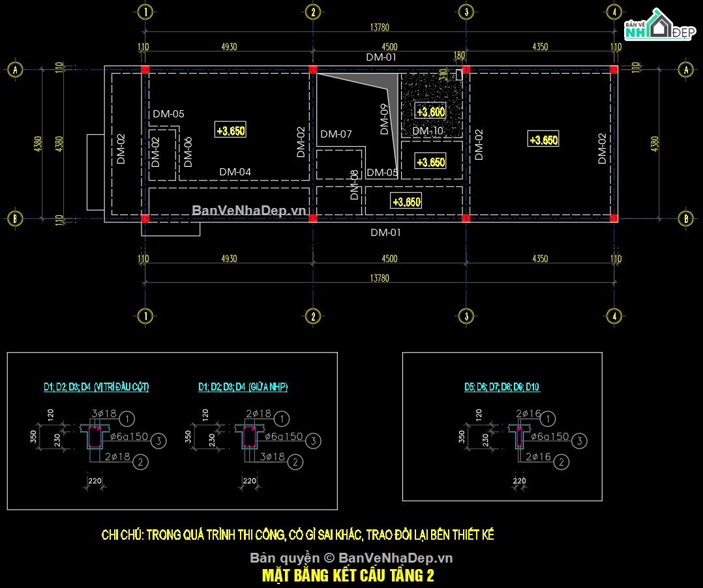
Task: Select the DM-10 beam label
Action: (428, 131)
